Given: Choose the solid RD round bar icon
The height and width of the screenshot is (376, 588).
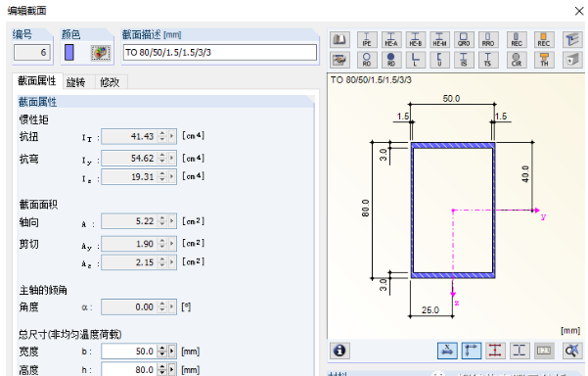Looking at the screenshot, I should point(390,60).
